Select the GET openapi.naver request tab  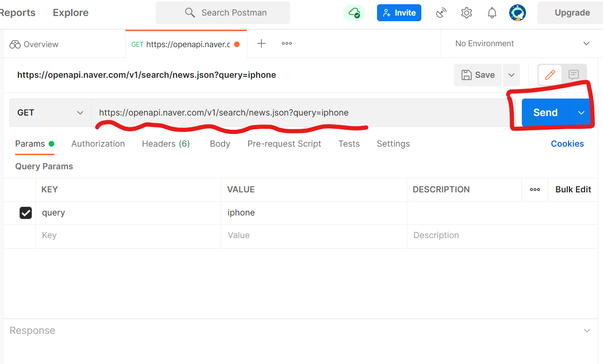[x=186, y=44]
